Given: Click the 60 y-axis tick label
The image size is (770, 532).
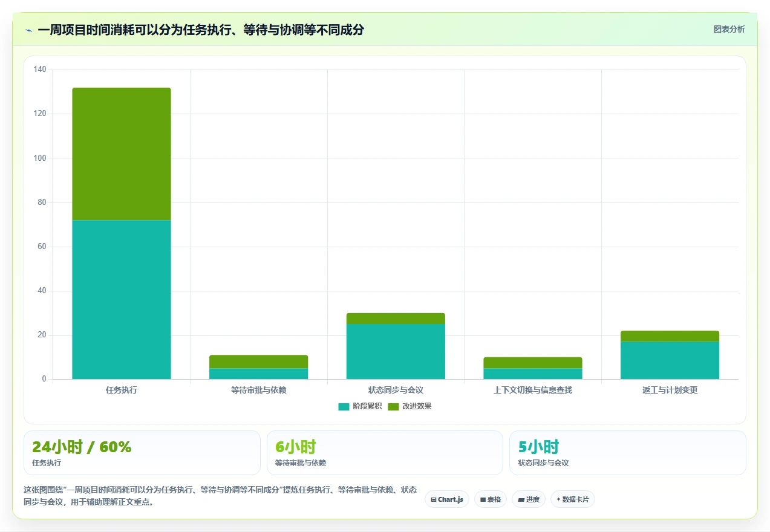Looking at the screenshot, I should coord(42,247).
